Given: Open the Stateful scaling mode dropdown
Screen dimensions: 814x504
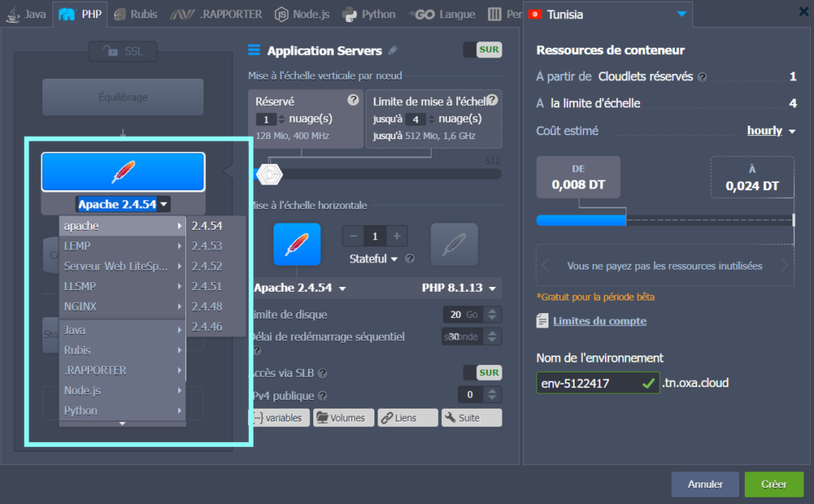Looking at the screenshot, I should 374,258.
